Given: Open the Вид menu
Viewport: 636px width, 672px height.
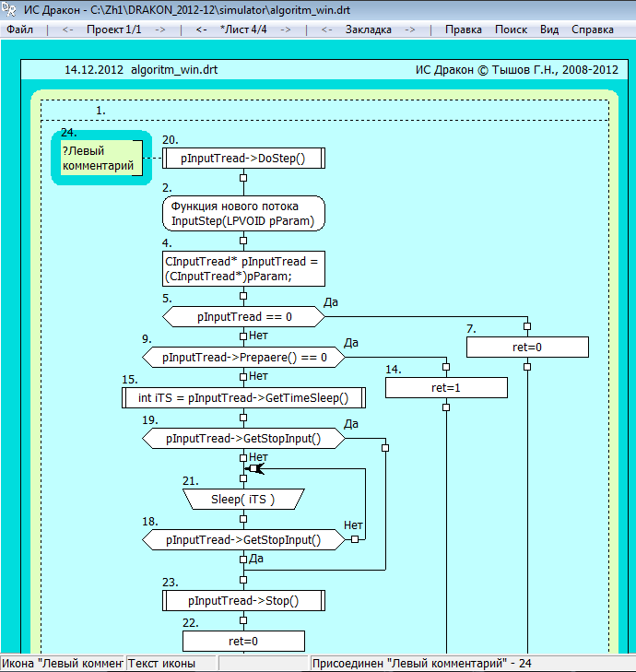Looking at the screenshot, I should click(548, 29).
